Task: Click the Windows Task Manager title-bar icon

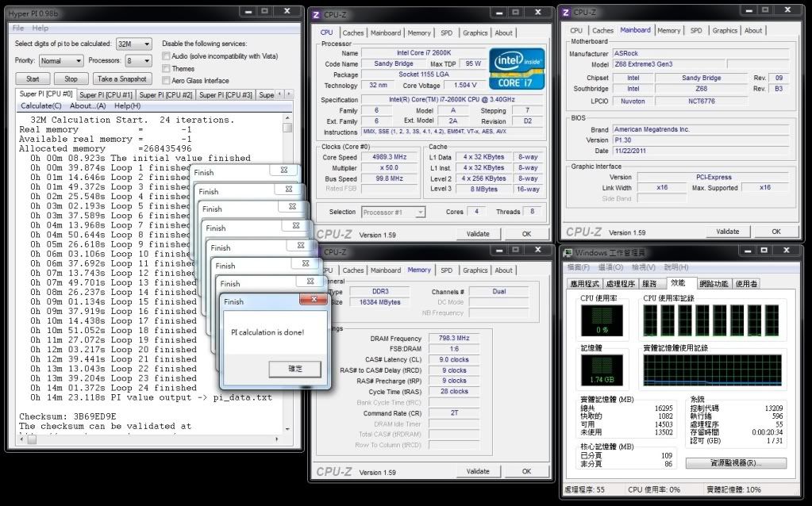Action: click(x=568, y=252)
